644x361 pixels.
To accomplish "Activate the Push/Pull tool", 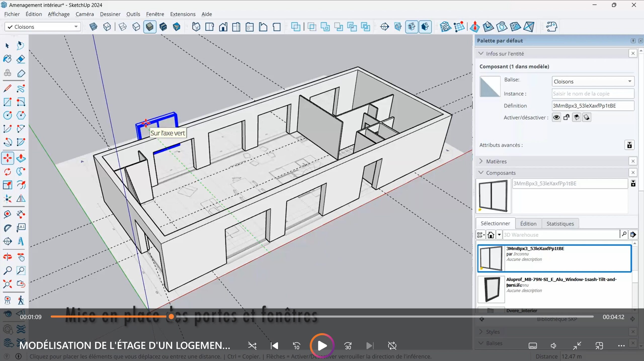I will pos(21,158).
